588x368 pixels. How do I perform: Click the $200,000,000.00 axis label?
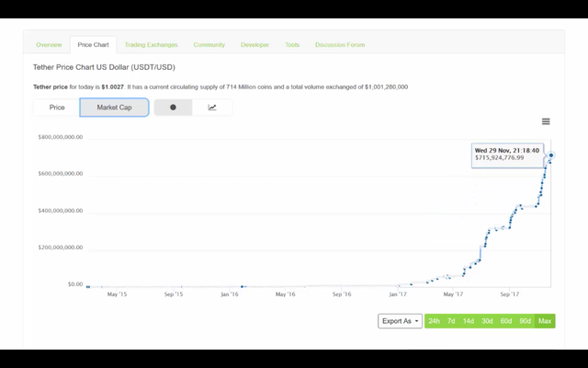(x=61, y=247)
